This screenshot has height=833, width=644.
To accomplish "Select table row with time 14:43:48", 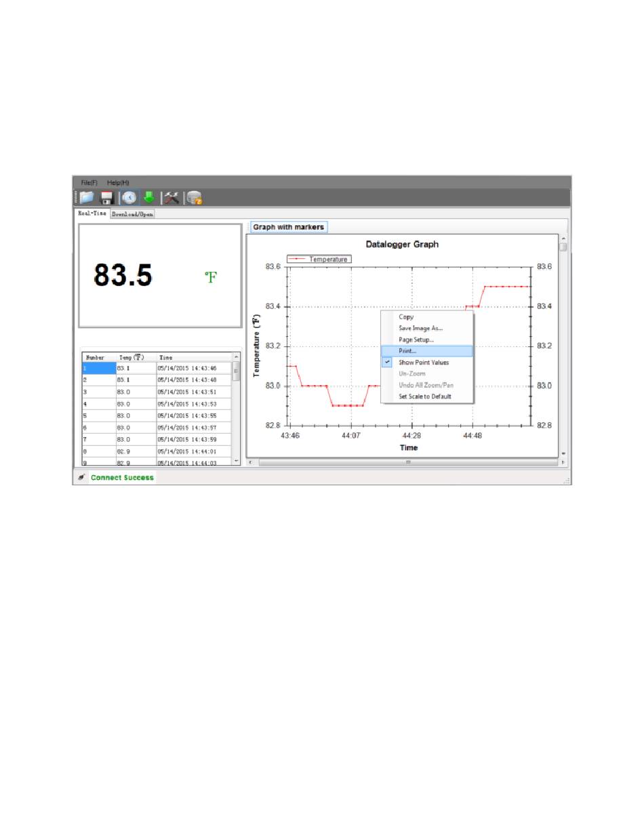I will (157, 380).
